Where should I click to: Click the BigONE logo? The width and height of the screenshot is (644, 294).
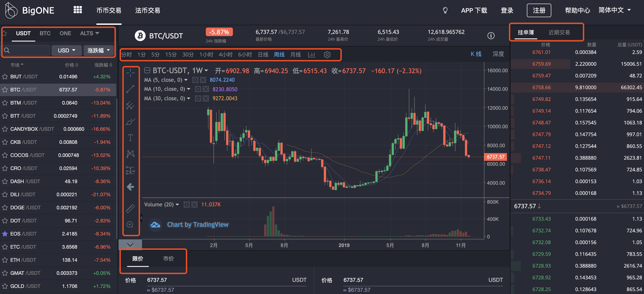[x=30, y=10]
